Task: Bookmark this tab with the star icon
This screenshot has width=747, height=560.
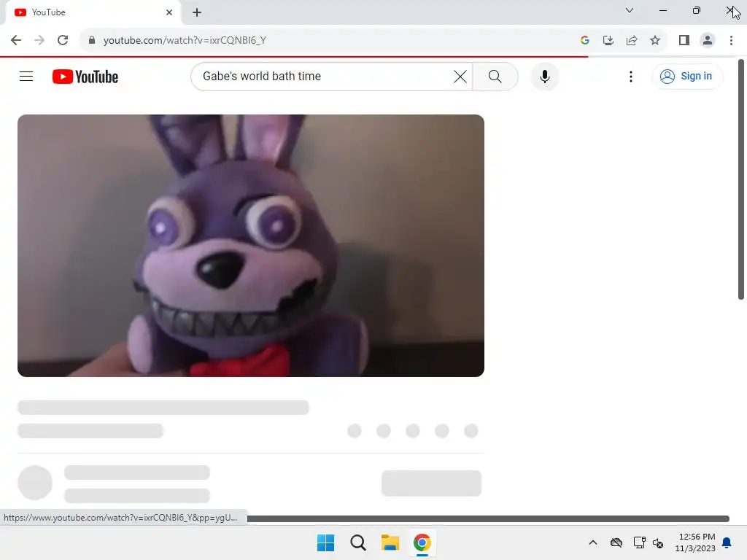Action: click(655, 41)
